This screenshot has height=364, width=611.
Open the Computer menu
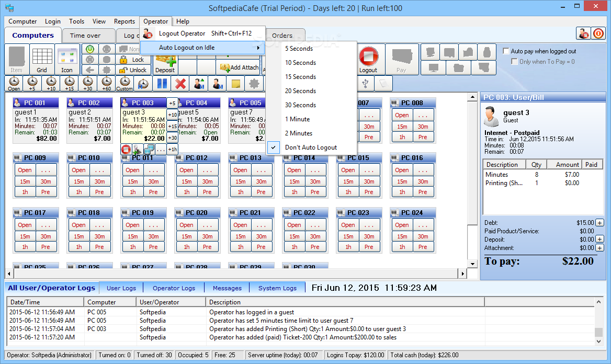pos(22,21)
